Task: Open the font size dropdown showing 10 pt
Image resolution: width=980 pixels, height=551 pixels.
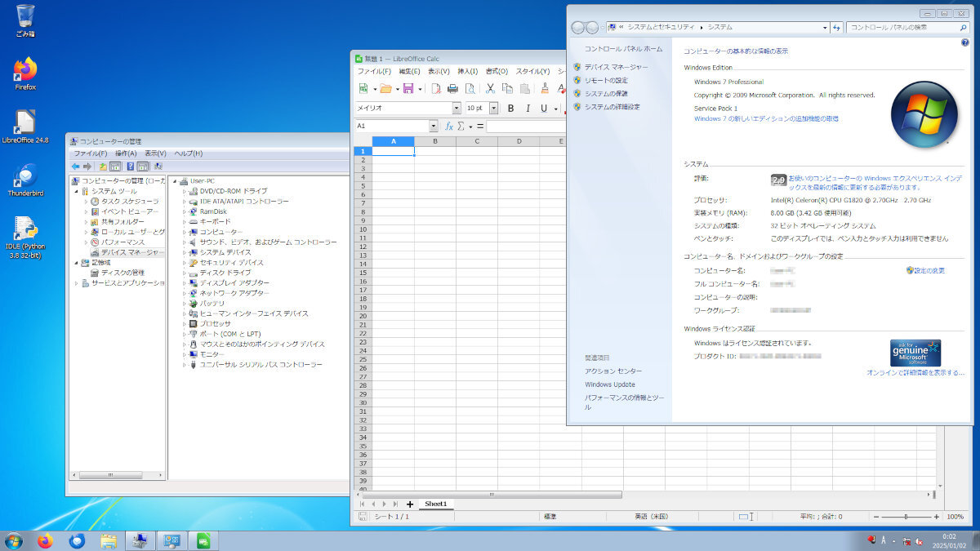Action: (x=493, y=108)
